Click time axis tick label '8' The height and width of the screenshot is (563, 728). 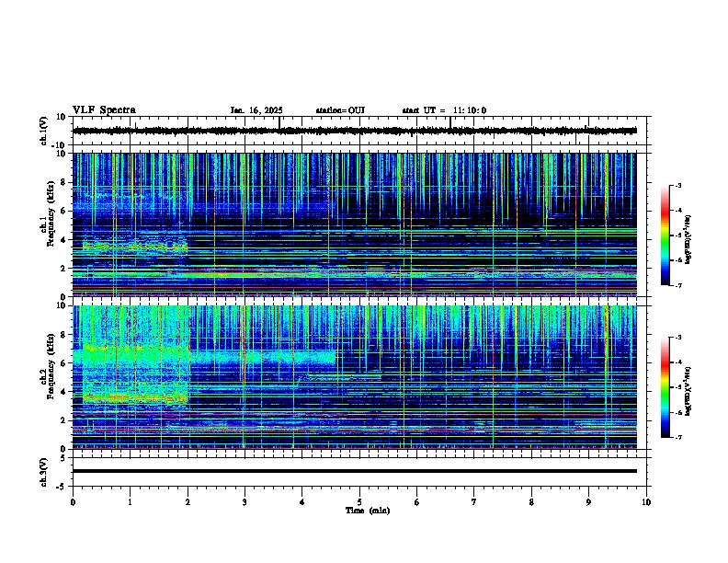tap(531, 502)
